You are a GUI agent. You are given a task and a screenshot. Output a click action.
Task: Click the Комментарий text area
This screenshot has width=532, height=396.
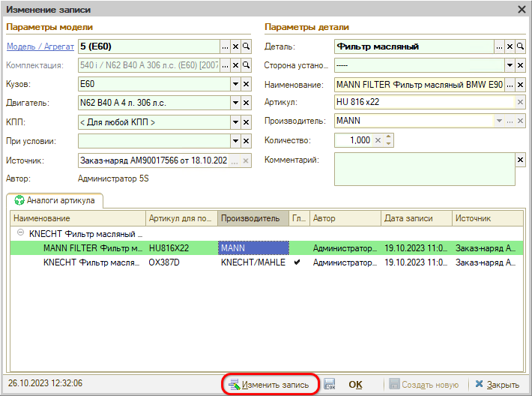[x=424, y=169]
